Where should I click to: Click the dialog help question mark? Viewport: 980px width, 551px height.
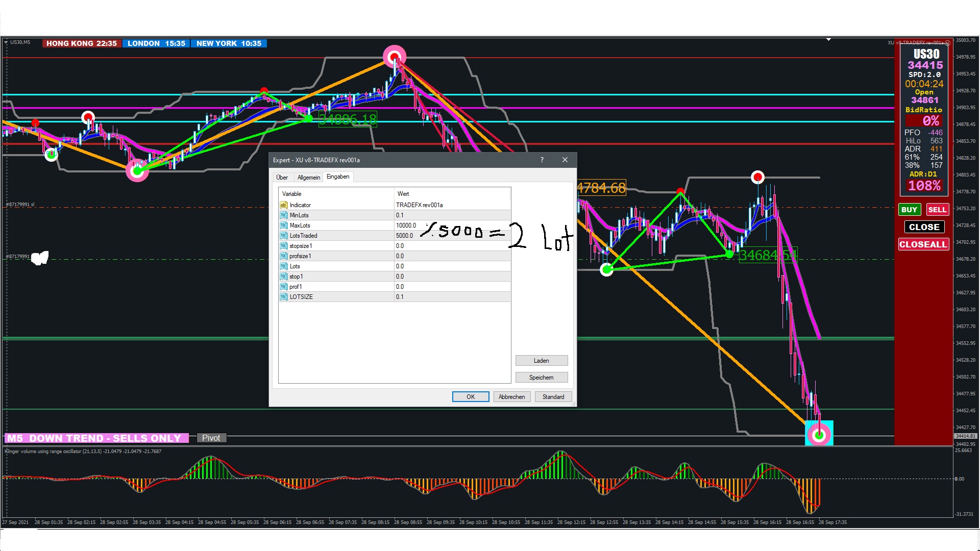point(542,160)
